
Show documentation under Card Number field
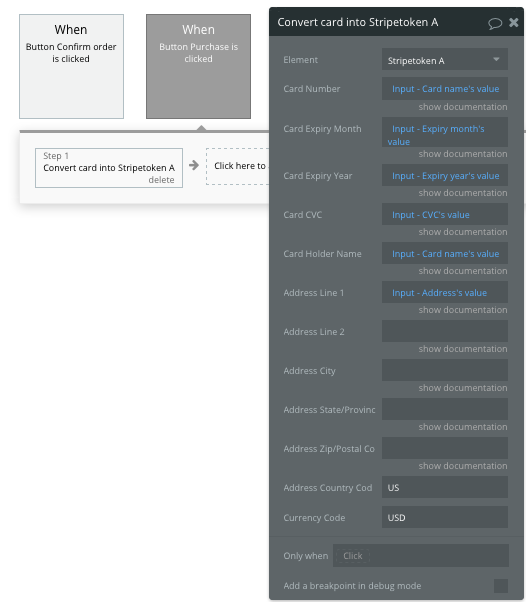[x=463, y=107]
